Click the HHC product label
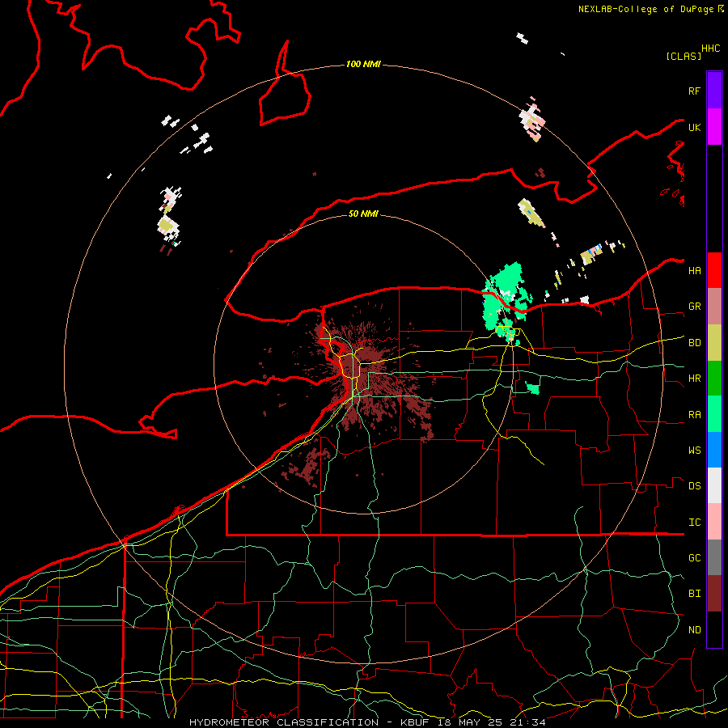This screenshot has width=728, height=728. [710, 49]
